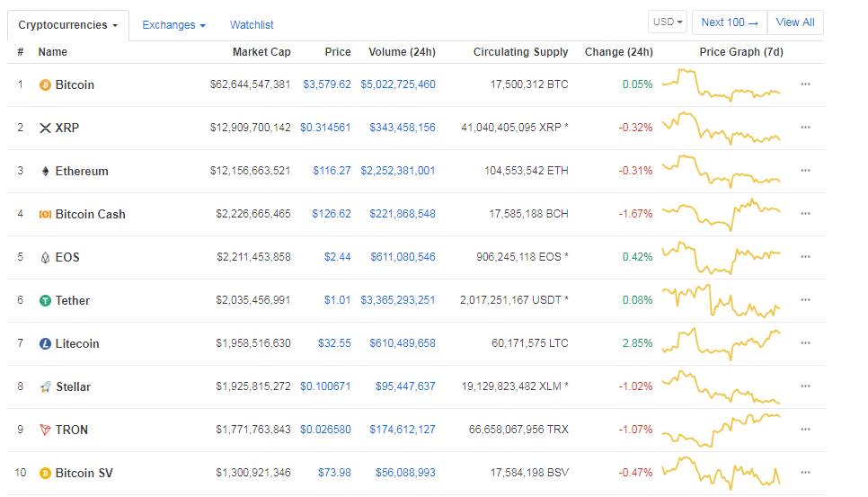Click Stellar price $0.100671
Screen dimensions: 868x497
(x=325, y=386)
